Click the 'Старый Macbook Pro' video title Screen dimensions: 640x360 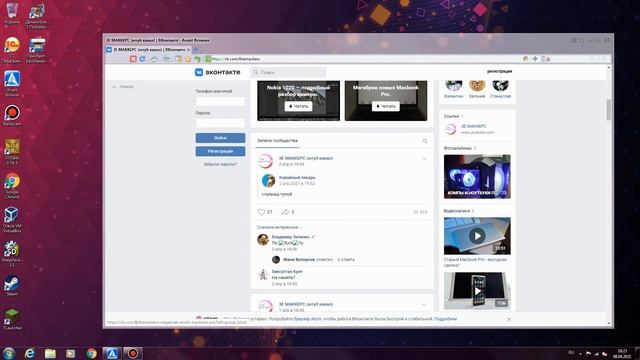[475, 262]
